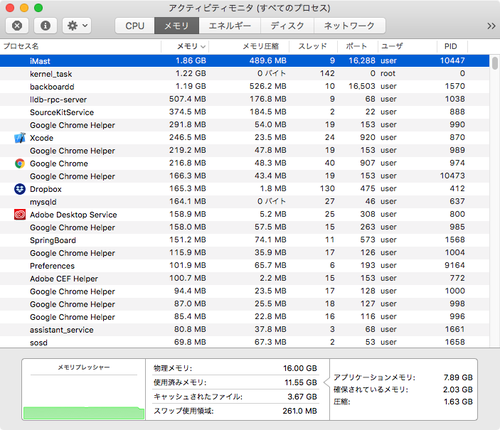
Task: Click the root user cell
Action: click(x=388, y=74)
